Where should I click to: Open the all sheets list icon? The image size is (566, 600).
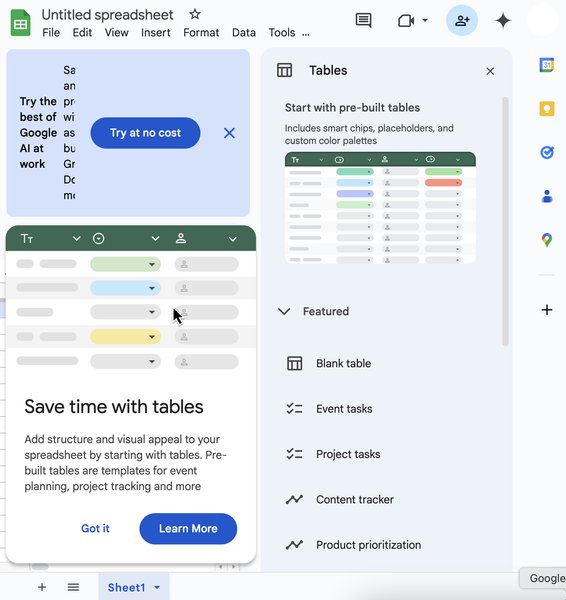(73, 587)
